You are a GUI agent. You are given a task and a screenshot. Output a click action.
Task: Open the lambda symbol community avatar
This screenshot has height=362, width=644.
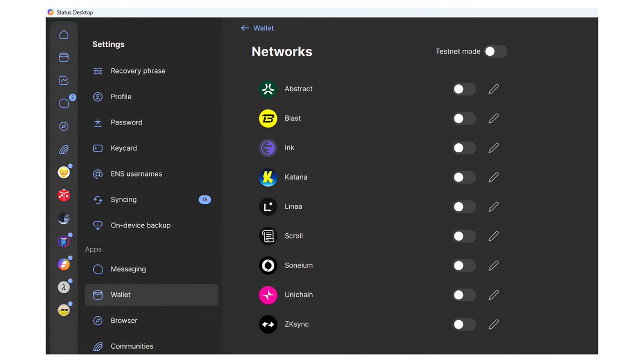click(x=64, y=287)
